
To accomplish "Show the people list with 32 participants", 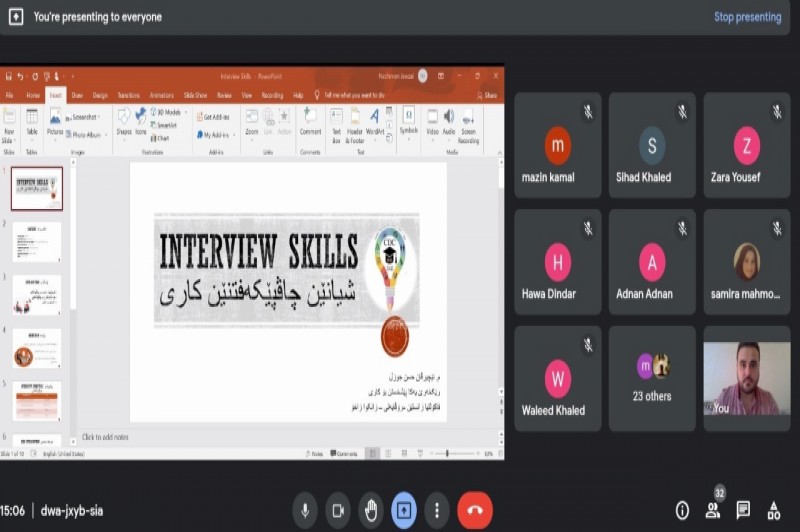I will [x=713, y=511].
